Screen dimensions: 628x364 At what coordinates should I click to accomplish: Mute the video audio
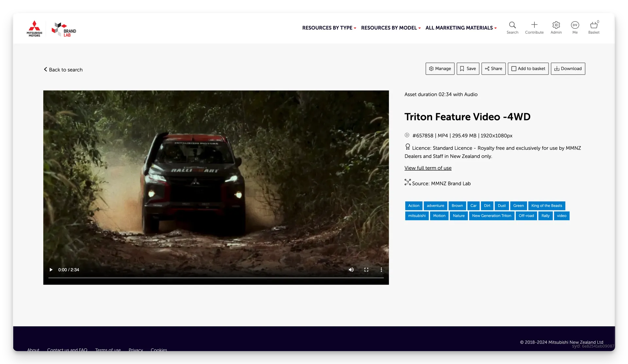click(351, 269)
